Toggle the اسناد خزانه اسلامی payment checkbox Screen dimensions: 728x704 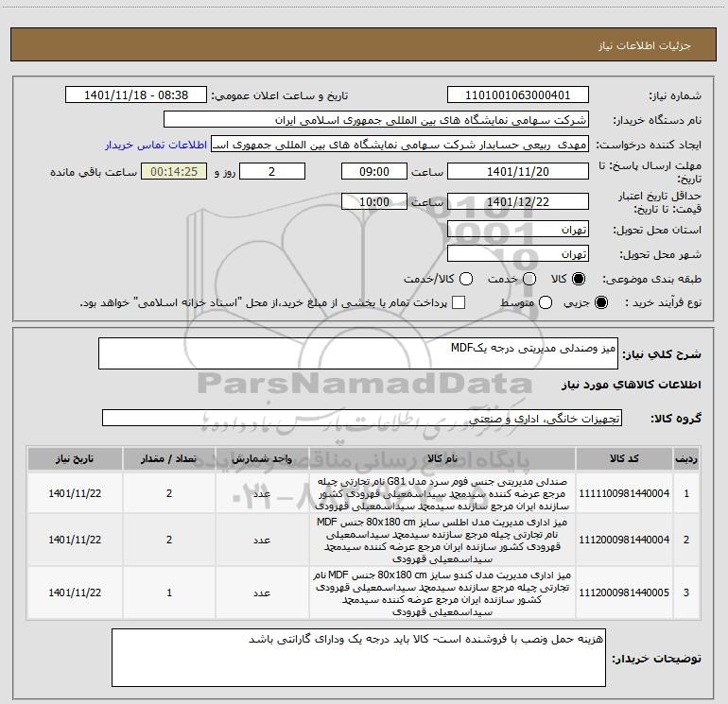[x=459, y=302]
